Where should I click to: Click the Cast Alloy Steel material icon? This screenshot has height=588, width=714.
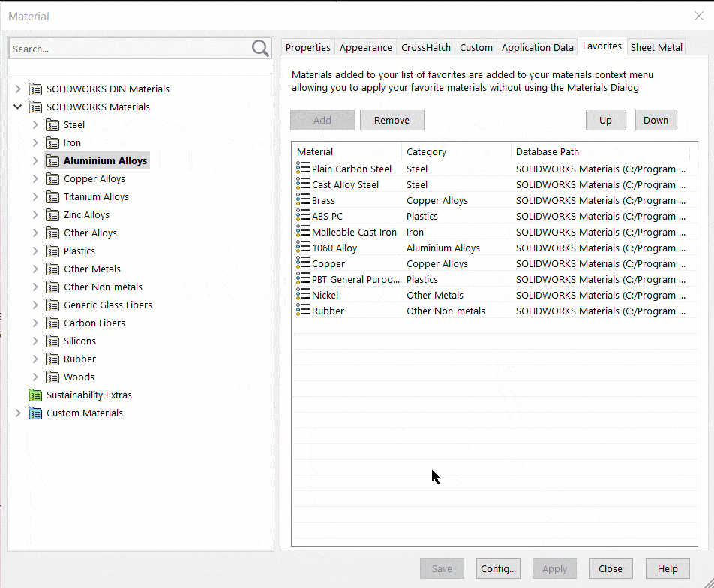coord(303,184)
